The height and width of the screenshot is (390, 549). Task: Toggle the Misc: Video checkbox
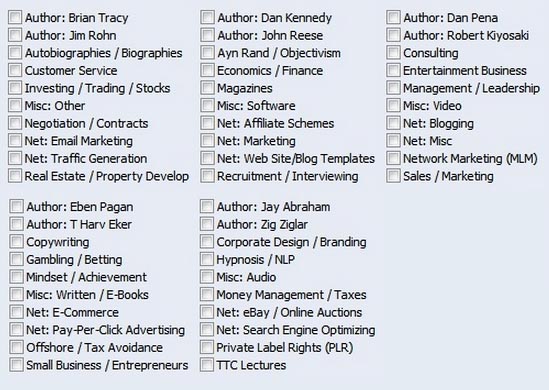pos(393,105)
